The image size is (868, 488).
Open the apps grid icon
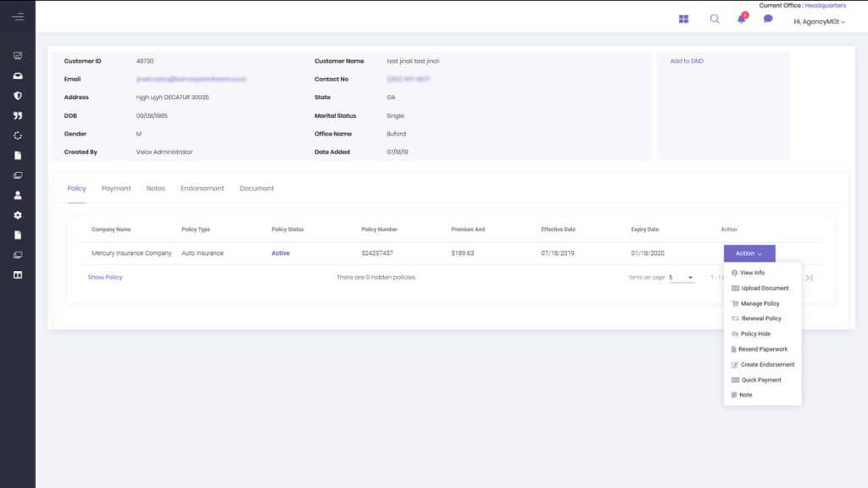[x=684, y=19]
